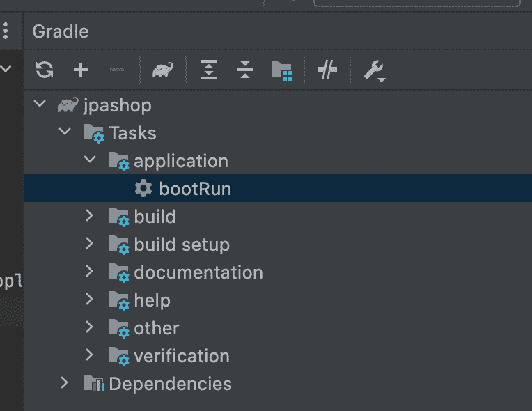532x411 pixels.
Task: Click the documentation folder icon
Action: pos(119,272)
